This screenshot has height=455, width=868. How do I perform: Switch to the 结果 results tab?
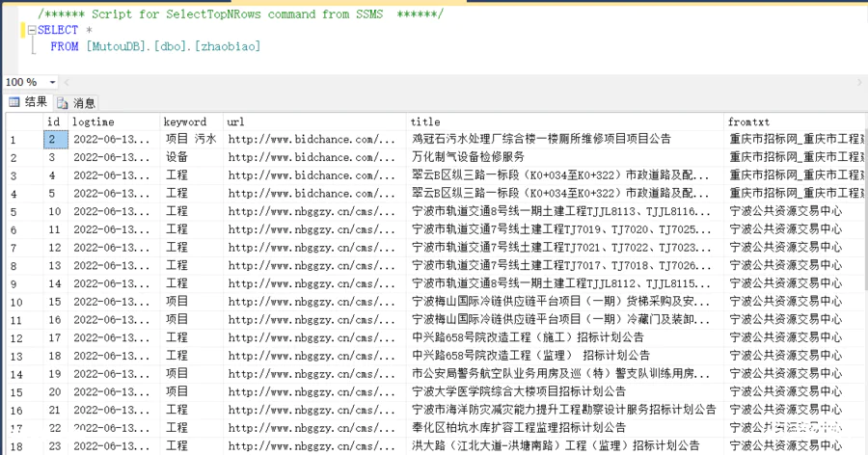point(28,102)
